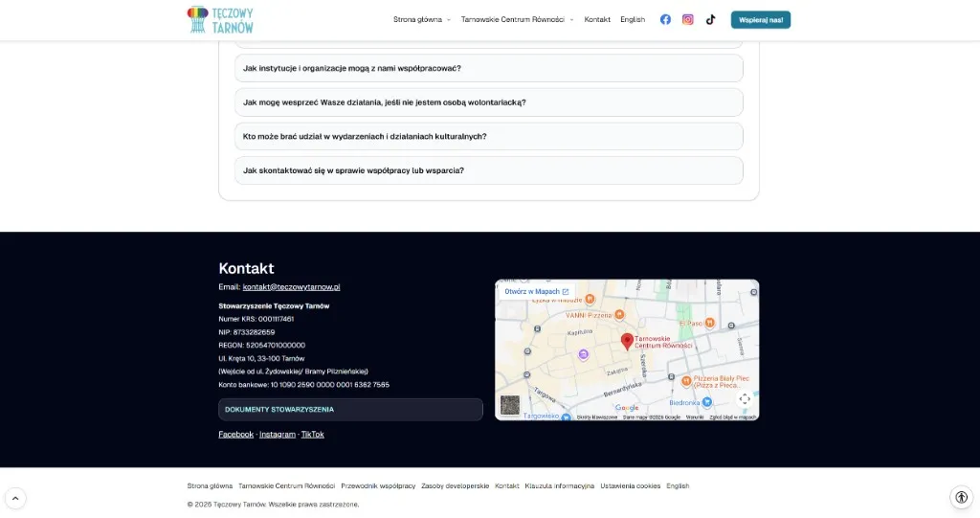Expand the Dokumenty Stowarzyszenia section
980x518 pixels.
pos(350,410)
